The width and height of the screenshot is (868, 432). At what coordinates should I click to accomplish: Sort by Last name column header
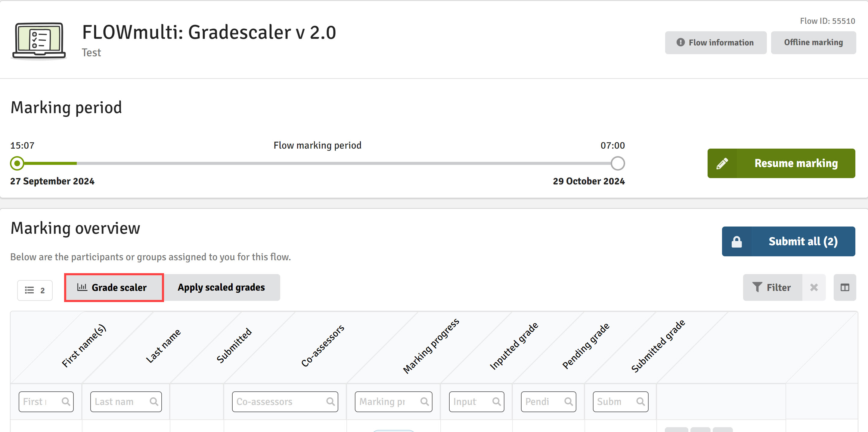(163, 346)
